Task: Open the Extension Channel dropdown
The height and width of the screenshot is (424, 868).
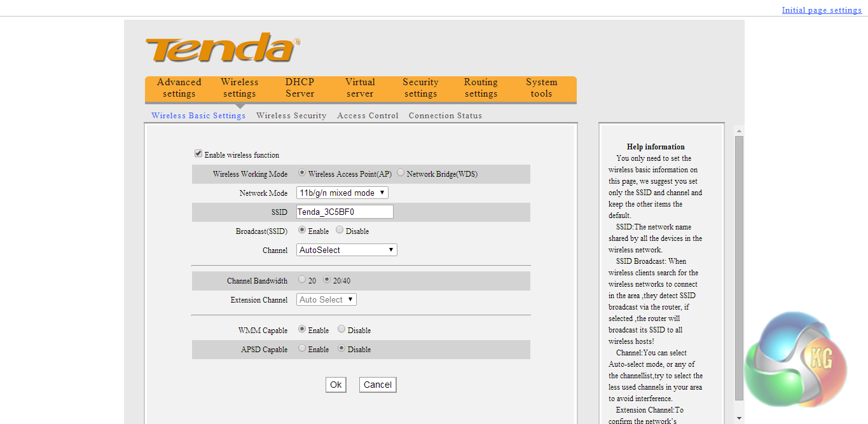Action: click(x=326, y=299)
